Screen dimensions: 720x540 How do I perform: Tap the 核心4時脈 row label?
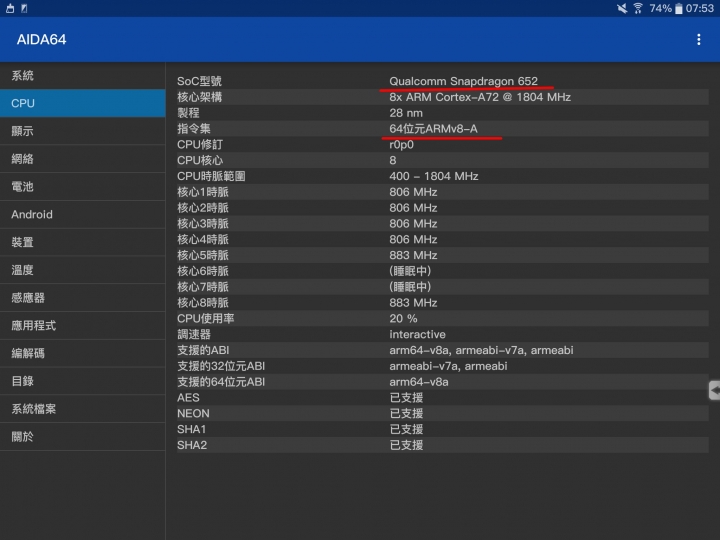click(x=202, y=240)
